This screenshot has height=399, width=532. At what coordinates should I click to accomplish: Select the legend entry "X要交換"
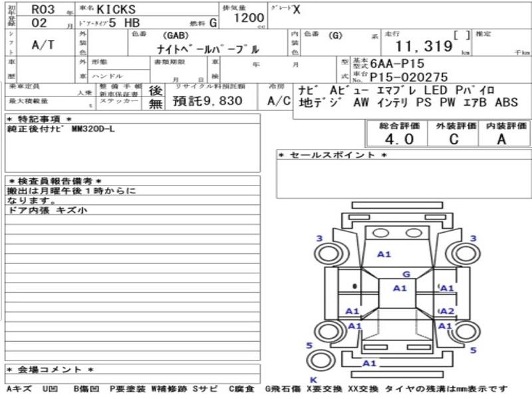(325, 389)
